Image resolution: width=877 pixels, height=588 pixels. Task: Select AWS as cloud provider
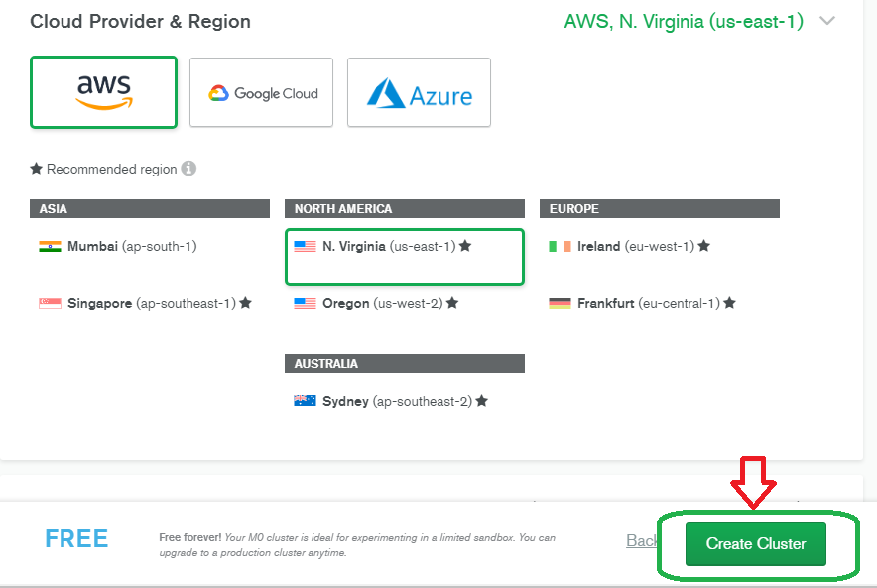click(104, 92)
